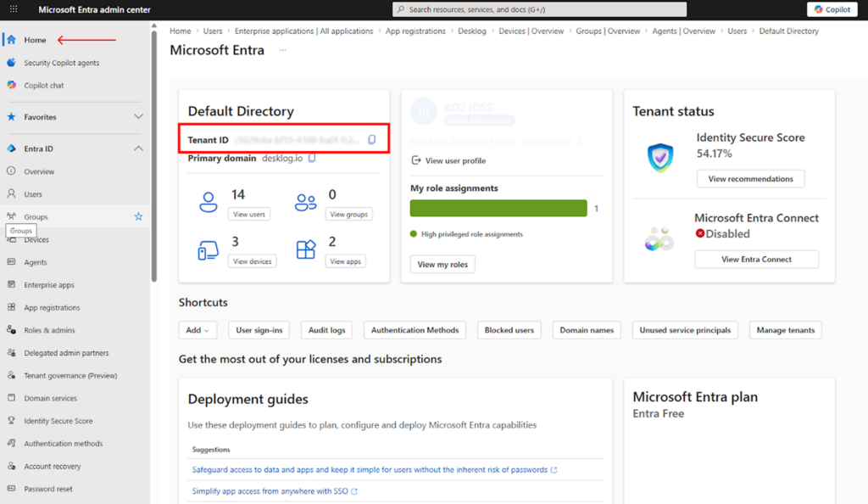
Task: Click the View apps button
Action: coord(346,261)
